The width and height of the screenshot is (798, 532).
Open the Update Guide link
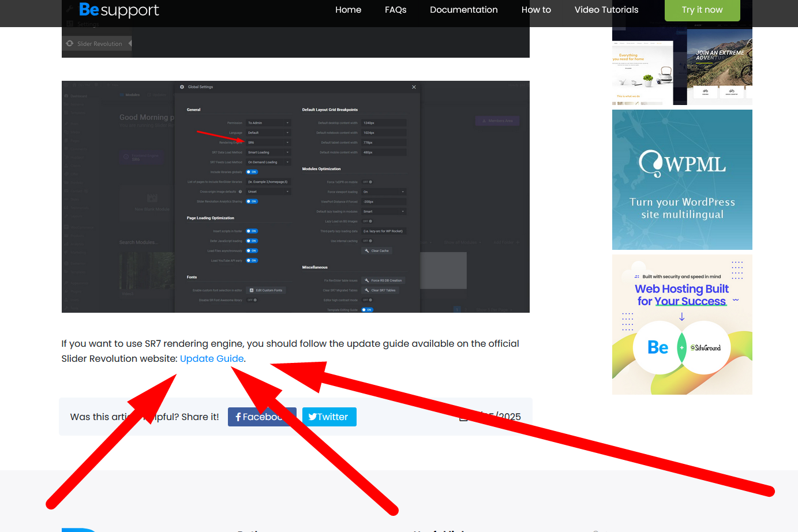click(212, 359)
